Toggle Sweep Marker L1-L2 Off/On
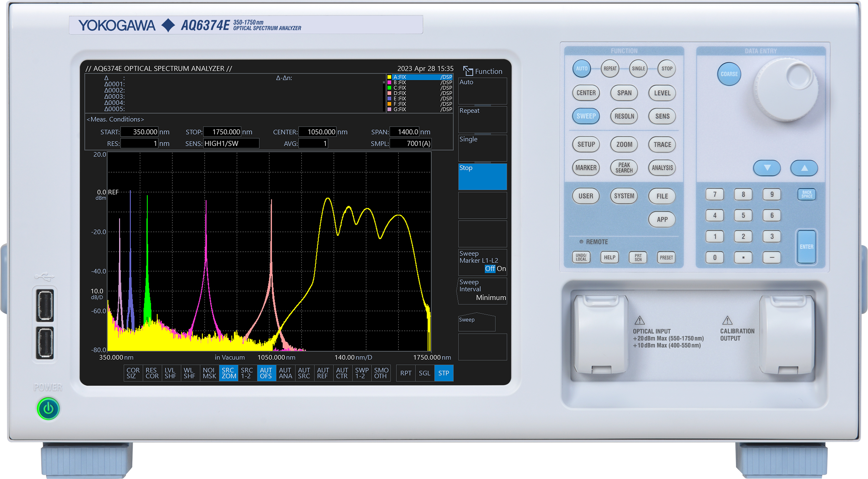This screenshot has height=479, width=868. (x=482, y=262)
